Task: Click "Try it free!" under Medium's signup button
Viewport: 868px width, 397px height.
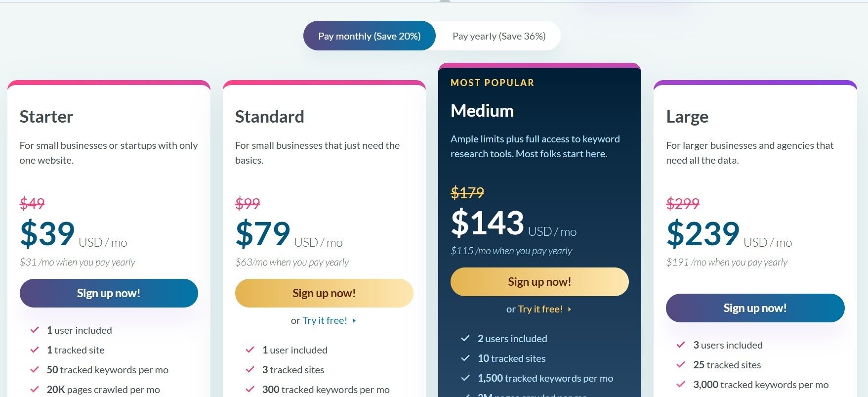Action: [539, 309]
